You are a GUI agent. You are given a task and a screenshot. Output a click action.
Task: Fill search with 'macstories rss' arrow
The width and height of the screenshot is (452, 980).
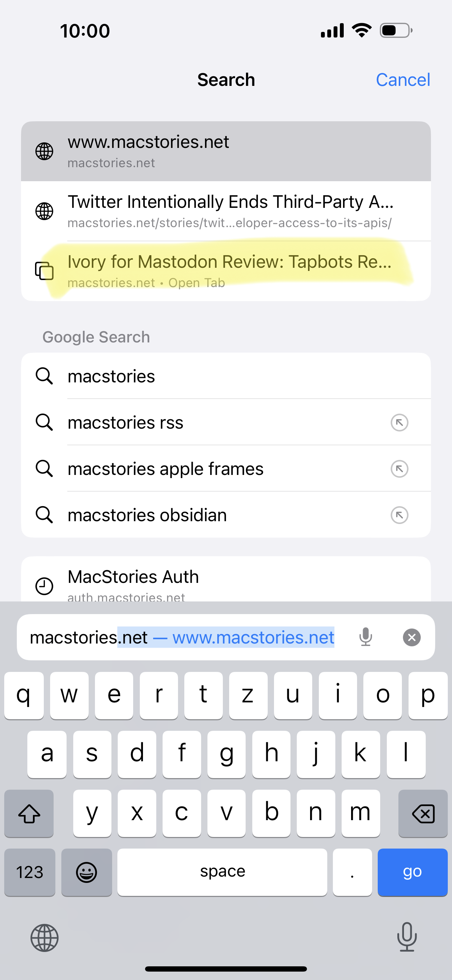(399, 422)
